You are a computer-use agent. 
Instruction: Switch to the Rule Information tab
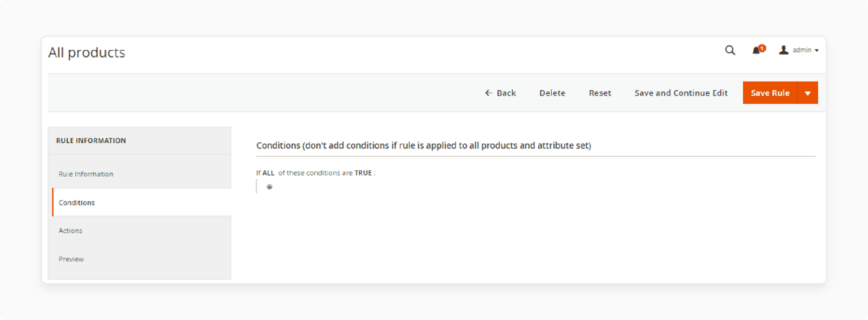click(139, 174)
